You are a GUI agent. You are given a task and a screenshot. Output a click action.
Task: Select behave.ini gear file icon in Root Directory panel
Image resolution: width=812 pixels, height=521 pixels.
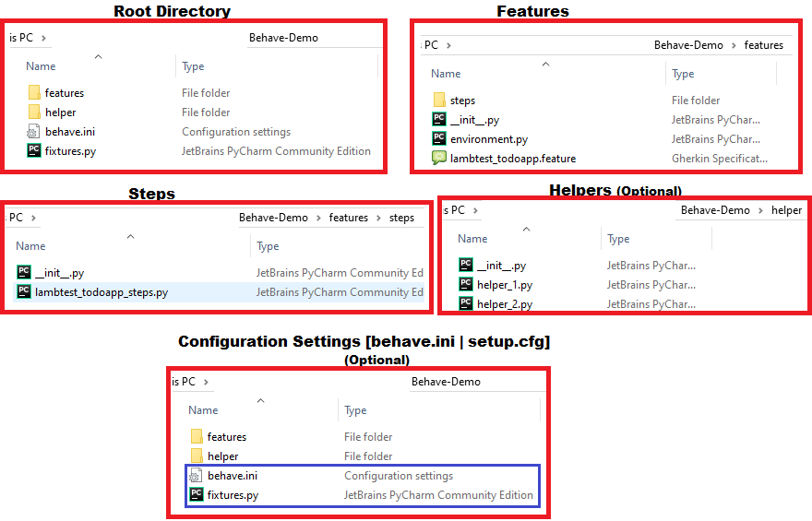pos(33,132)
